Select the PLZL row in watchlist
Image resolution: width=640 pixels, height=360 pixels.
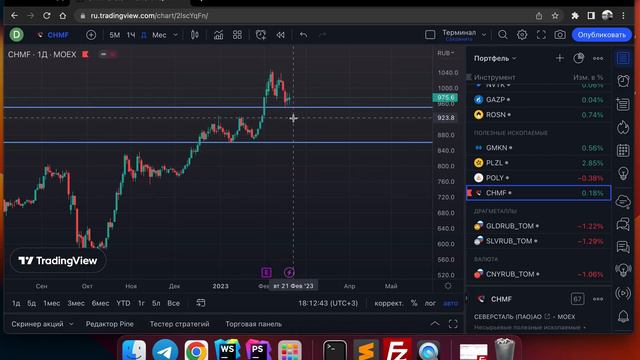click(538, 163)
